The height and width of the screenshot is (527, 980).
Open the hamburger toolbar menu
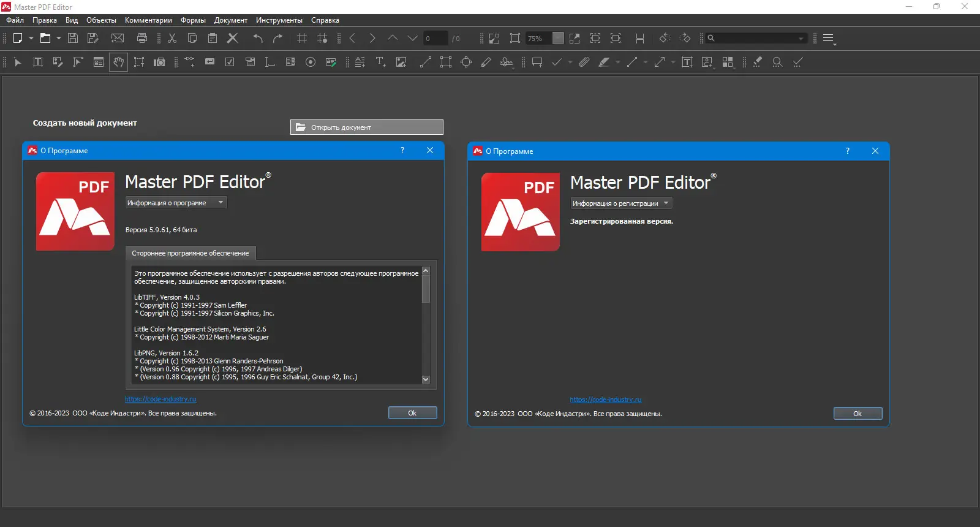(829, 38)
